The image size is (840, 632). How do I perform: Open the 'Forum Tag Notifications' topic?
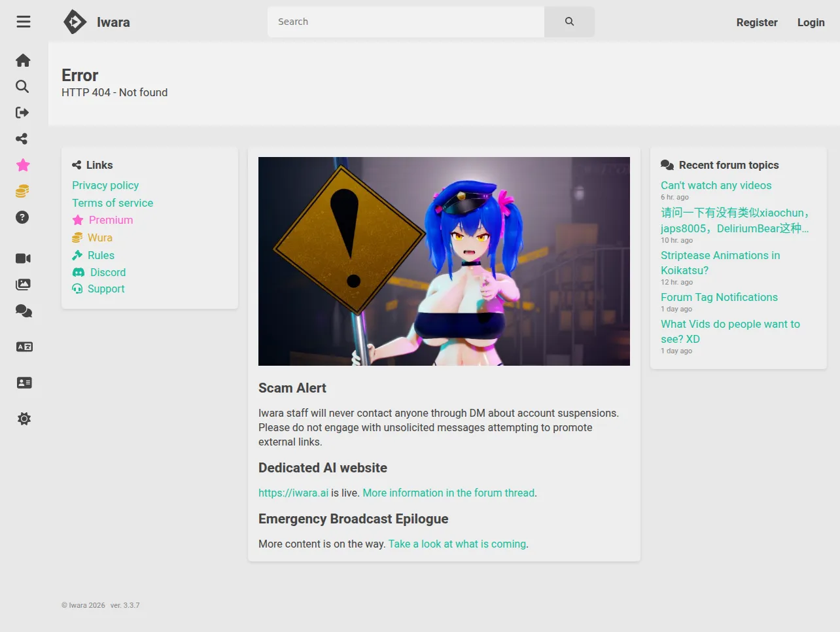point(719,297)
